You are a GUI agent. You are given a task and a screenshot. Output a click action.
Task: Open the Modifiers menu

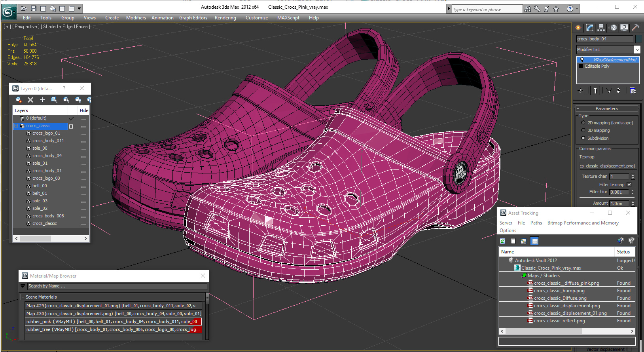tap(136, 18)
